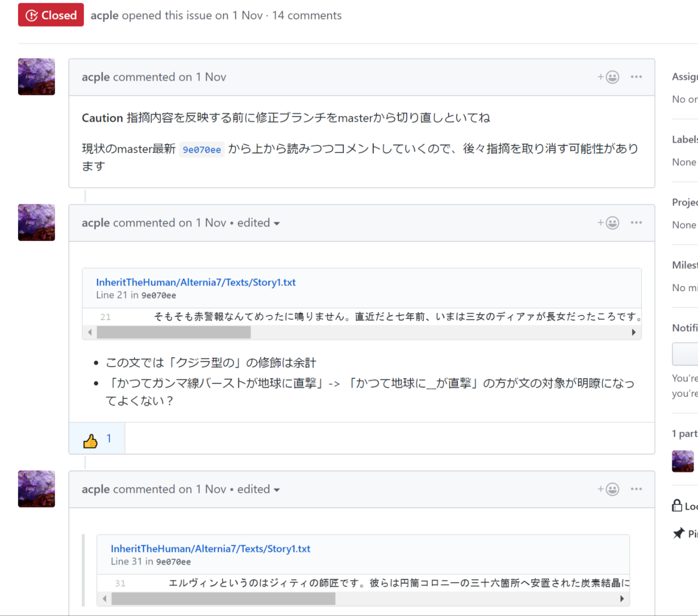The height and width of the screenshot is (616, 698).
Task: Open InheritTheHuman/Alternia7/Texts/Story1.txt Line 21 link
Action: (x=196, y=282)
